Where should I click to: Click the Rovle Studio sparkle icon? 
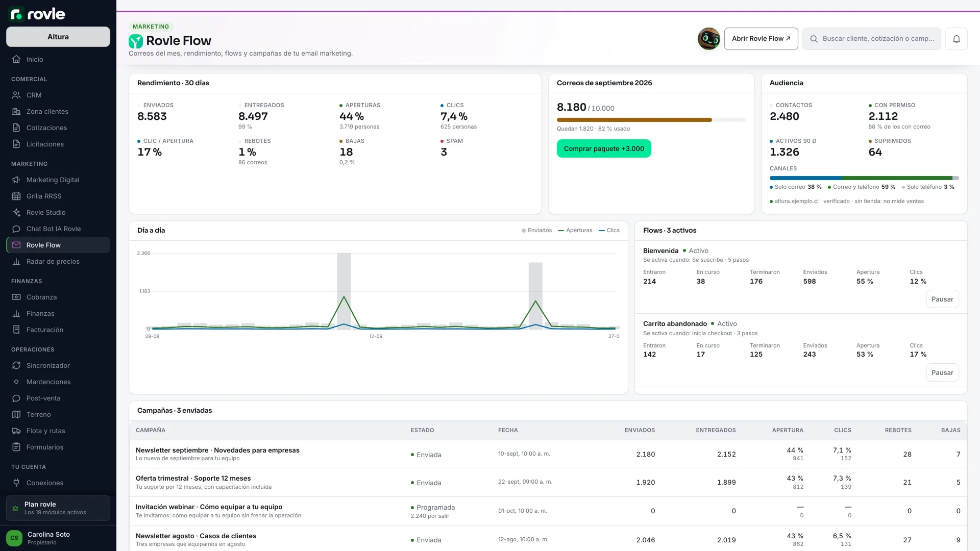16,212
